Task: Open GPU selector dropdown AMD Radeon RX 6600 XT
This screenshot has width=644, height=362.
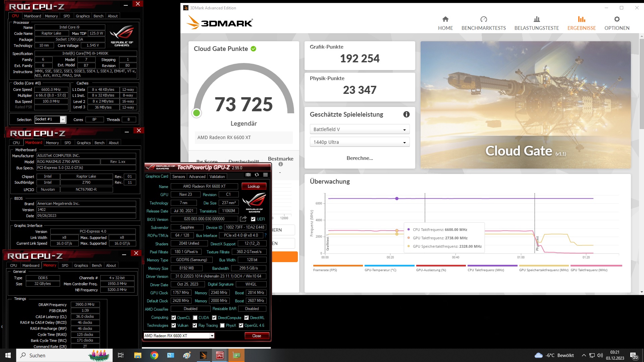Action: (179, 336)
